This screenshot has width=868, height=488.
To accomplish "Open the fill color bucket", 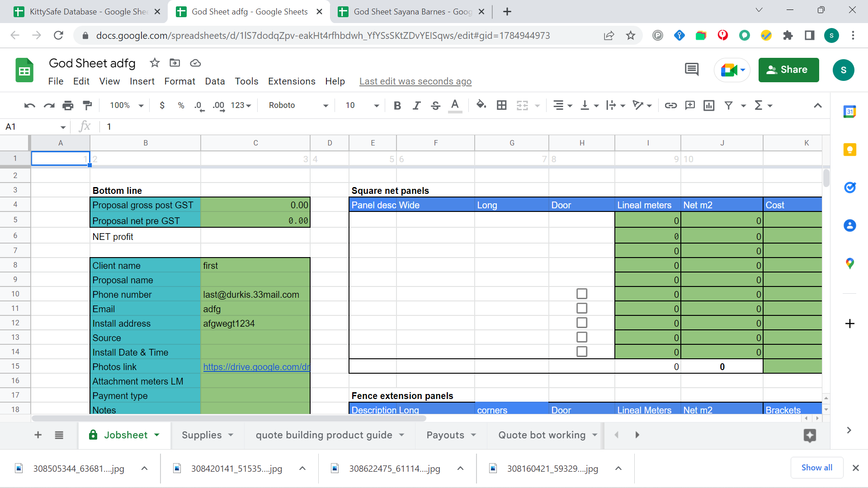I will [x=481, y=105].
